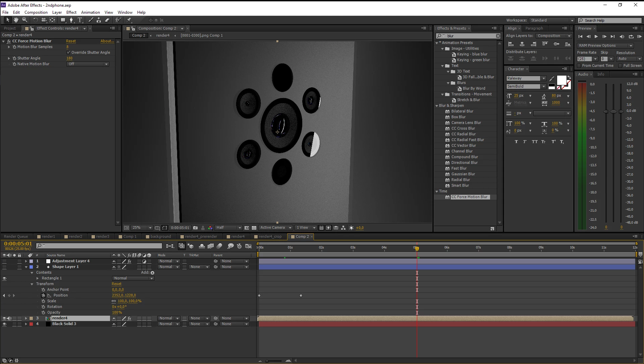
Task: Select the Puppet Pin tool
Action: [x=129, y=20]
